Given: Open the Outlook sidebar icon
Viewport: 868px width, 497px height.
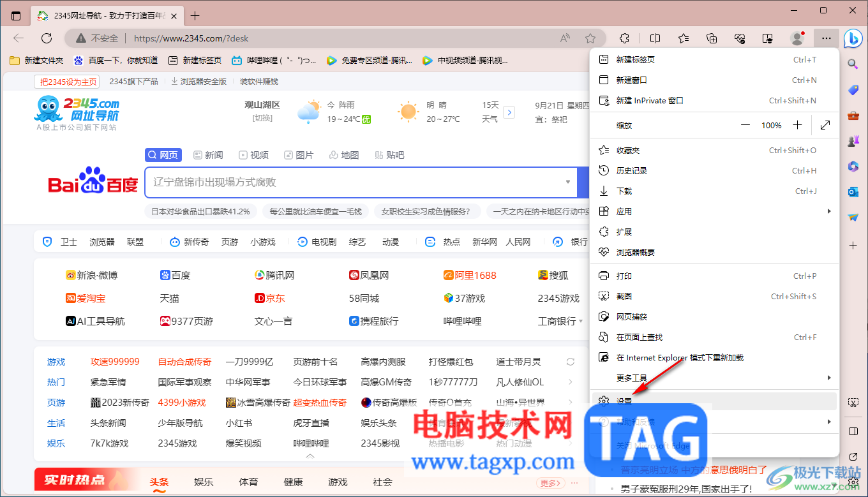Looking at the screenshot, I should coord(853,192).
